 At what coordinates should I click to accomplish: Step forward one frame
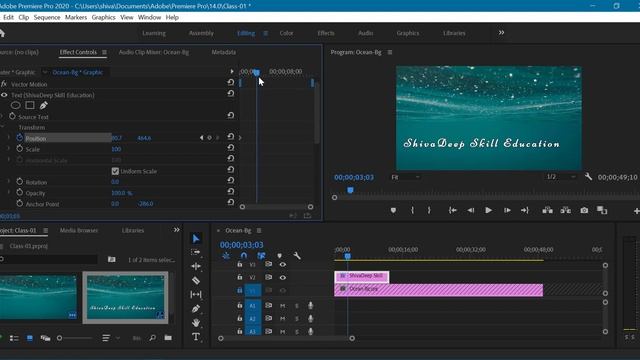point(507,210)
